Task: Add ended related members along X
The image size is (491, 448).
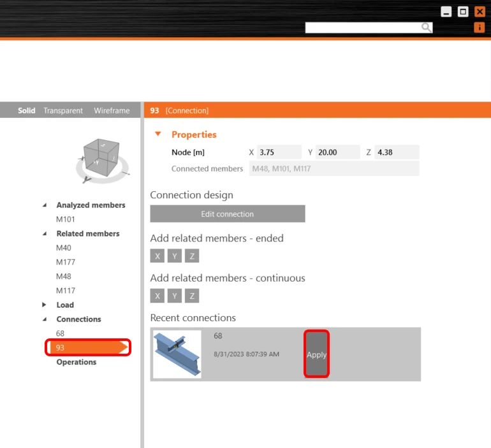Action: pos(158,256)
